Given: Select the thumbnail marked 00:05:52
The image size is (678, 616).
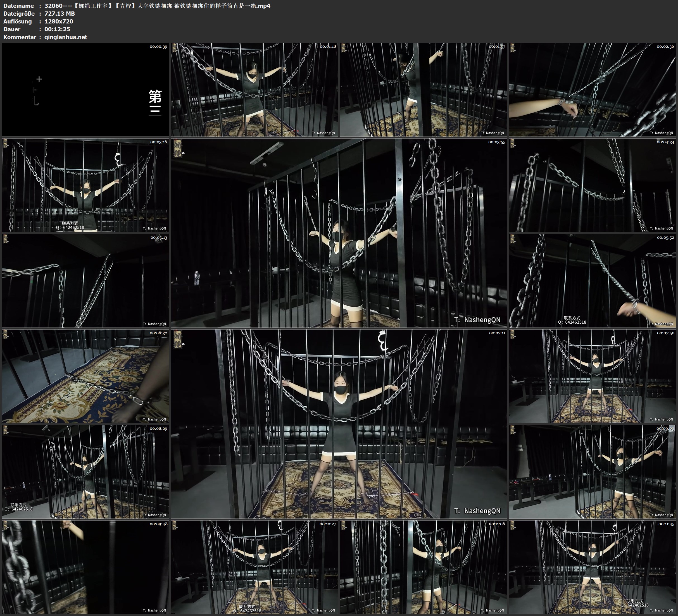Looking at the screenshot, I should 592,280.
